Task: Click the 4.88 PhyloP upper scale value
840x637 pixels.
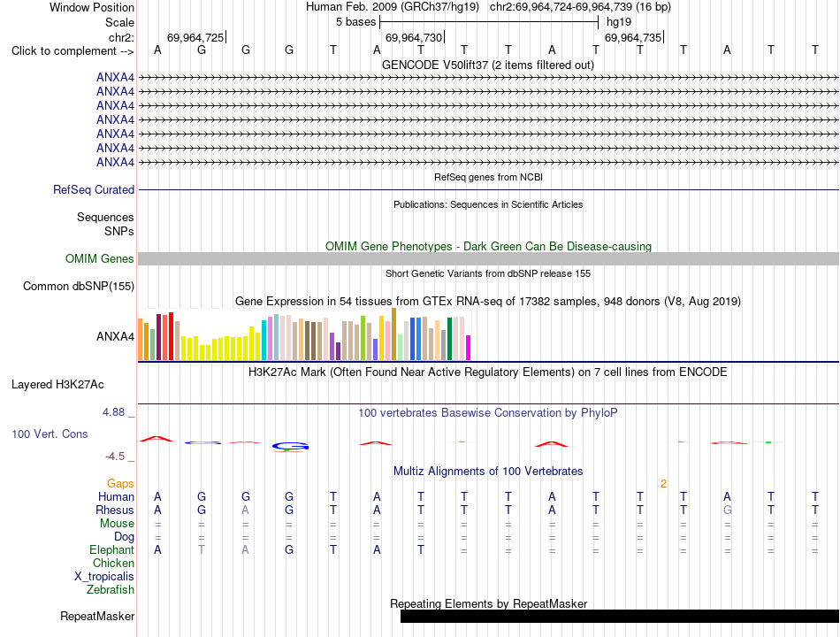Action: point(113,412)
